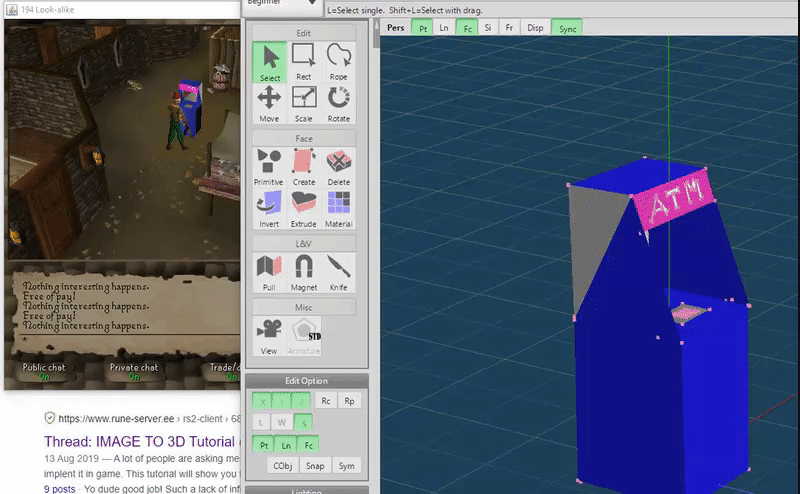
Task: Open the Primitive shapes tool
Action: (269, 167)
